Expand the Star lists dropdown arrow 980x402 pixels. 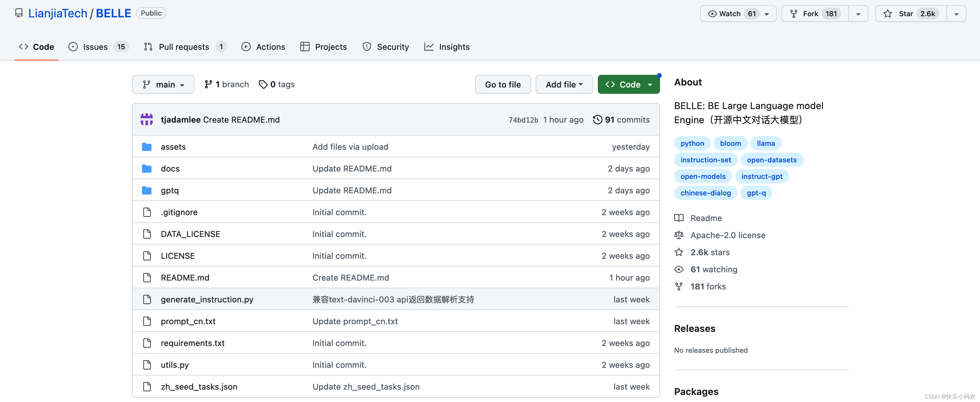tap(956, 14)
